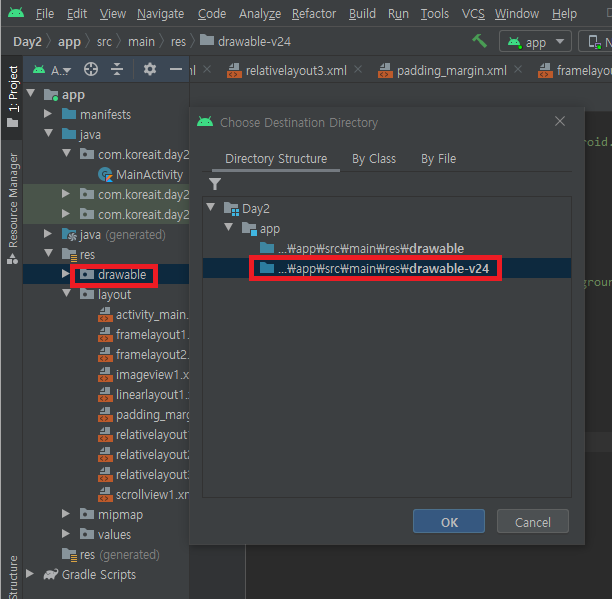Click app in the breadcrumb bar

point(69,41)
